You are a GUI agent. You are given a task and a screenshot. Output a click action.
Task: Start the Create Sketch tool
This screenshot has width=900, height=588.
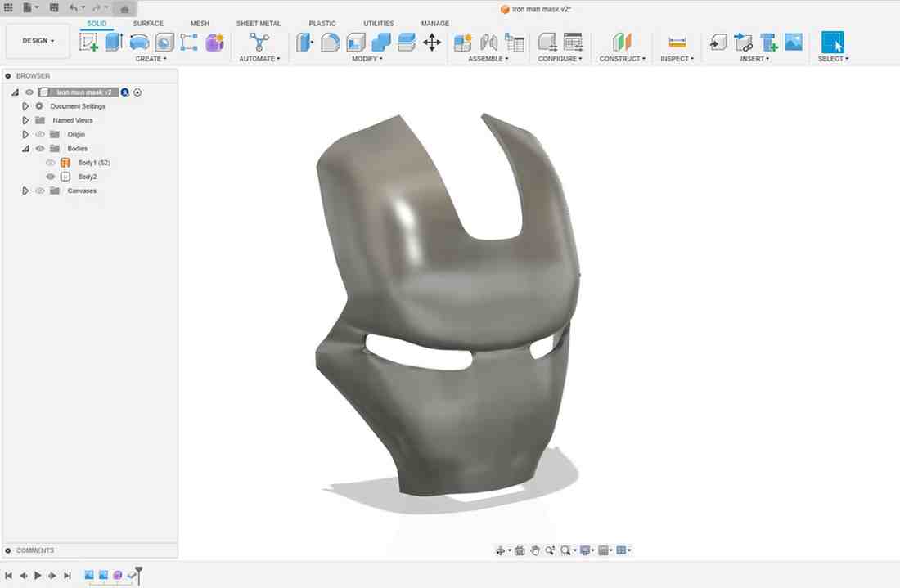pyautogui.click(x=88, y=42)
